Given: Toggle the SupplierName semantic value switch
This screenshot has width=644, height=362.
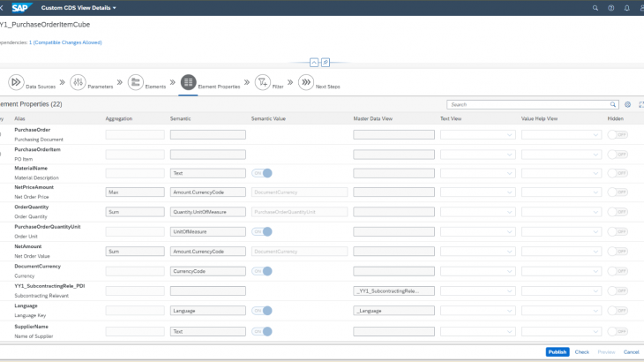Looking at the screenshot, I should click(262, 331).
